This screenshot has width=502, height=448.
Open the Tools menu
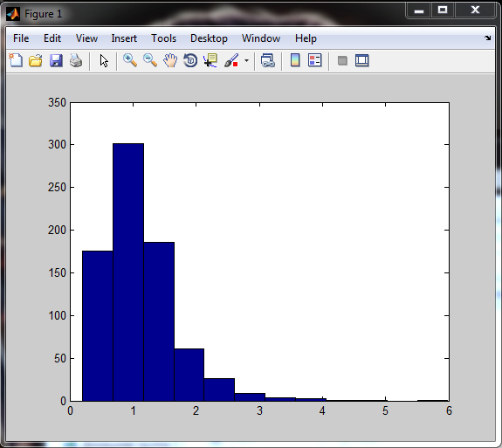point(163,38)
